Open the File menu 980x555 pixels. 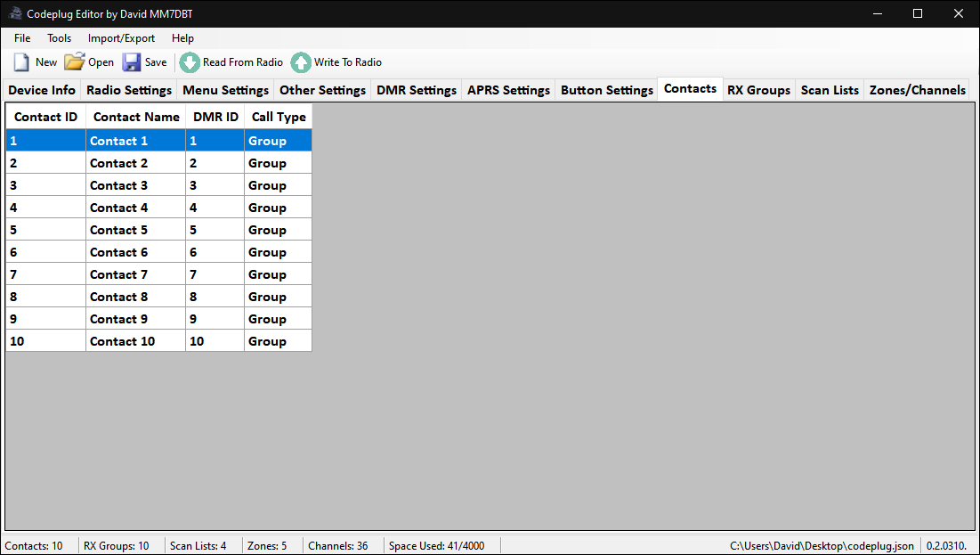22,38
